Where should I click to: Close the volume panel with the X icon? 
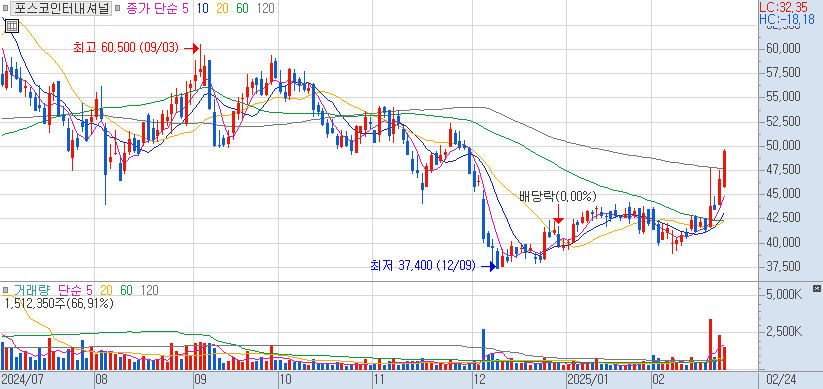(816, 289)
